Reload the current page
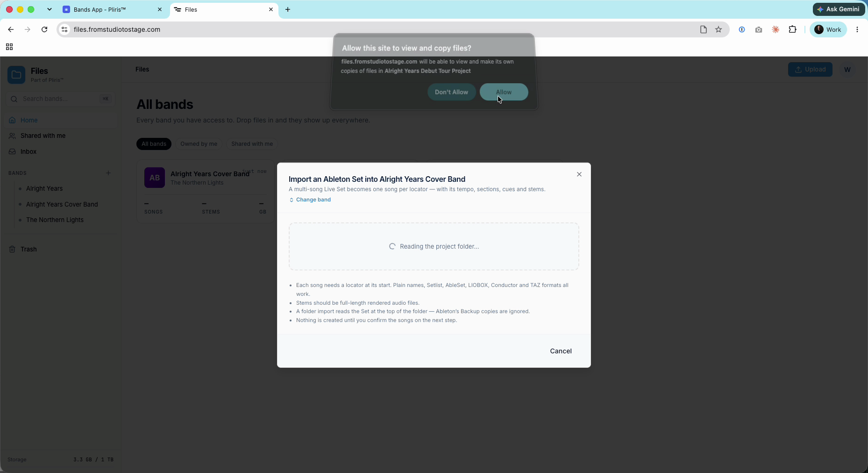Image resolution: width=868 pixels, height=473 pixels. point(44,29)
